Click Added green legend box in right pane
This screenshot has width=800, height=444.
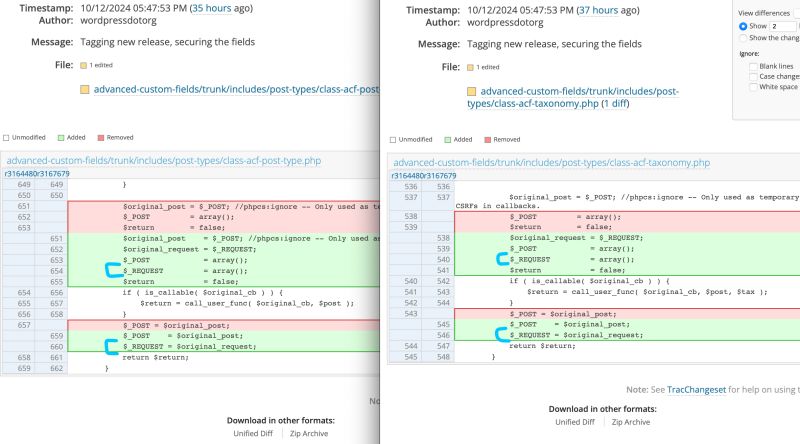pos(447,140)
